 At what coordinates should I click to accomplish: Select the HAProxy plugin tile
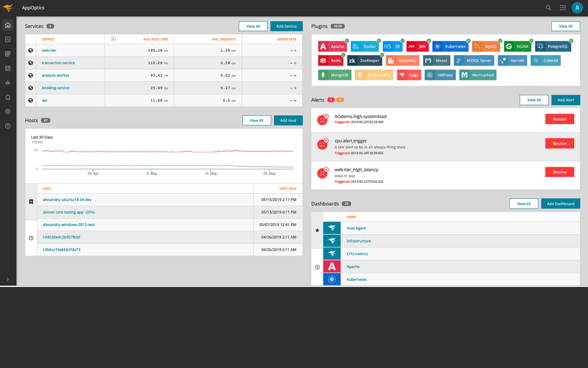(x=440, y=75)
